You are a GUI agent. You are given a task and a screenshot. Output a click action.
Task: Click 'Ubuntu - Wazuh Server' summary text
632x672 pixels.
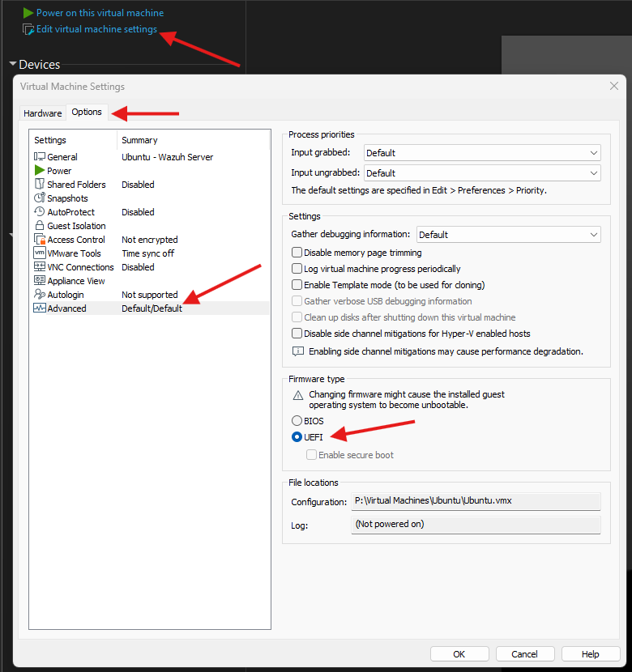click(x=167, y=157)
